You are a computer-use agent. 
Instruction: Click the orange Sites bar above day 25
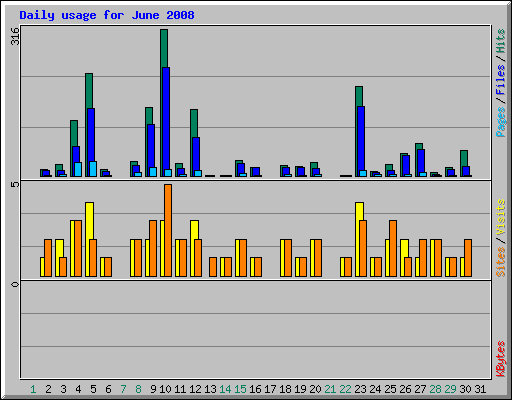pos(393,248)
